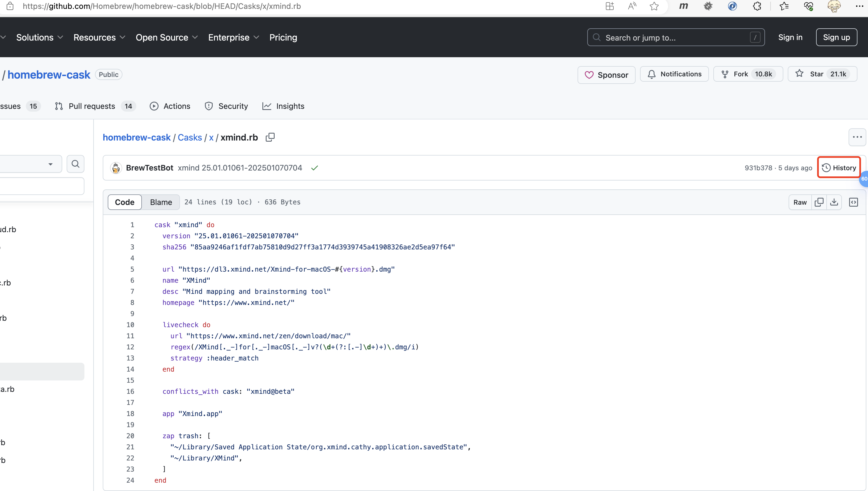Open the file commit History
This screenshot has height=491, width=868.
[839, 168]
